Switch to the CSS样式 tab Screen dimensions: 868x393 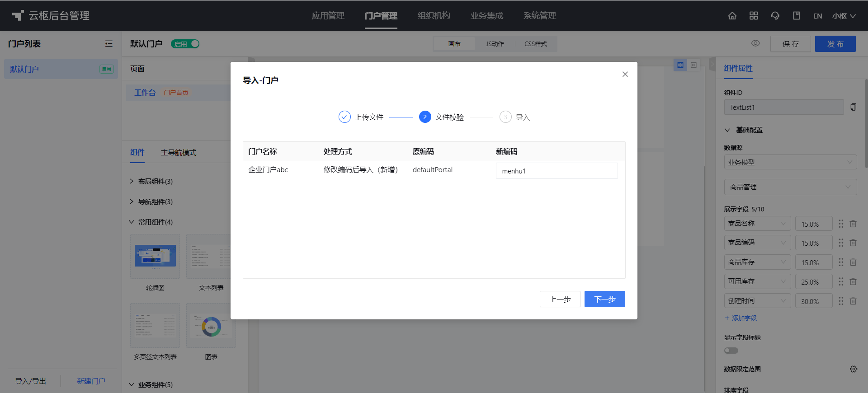pos(536,44)
